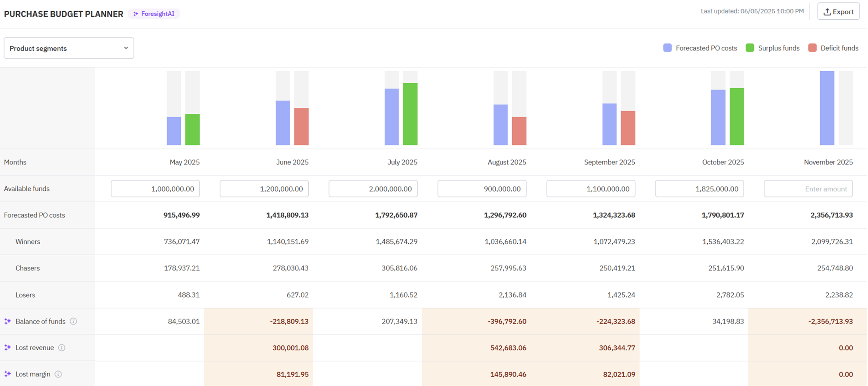Image resolution: width=868 pixels, height=386 pixels.
Task: Click the upload icon inside the Export button
Action: 827,12
